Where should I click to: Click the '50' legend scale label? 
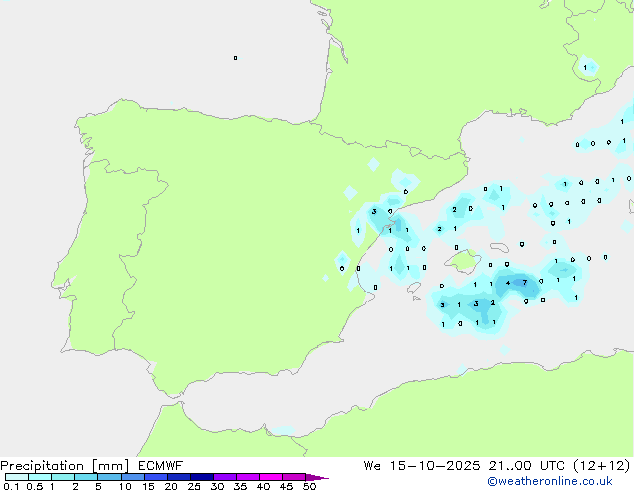coord(309,486)
